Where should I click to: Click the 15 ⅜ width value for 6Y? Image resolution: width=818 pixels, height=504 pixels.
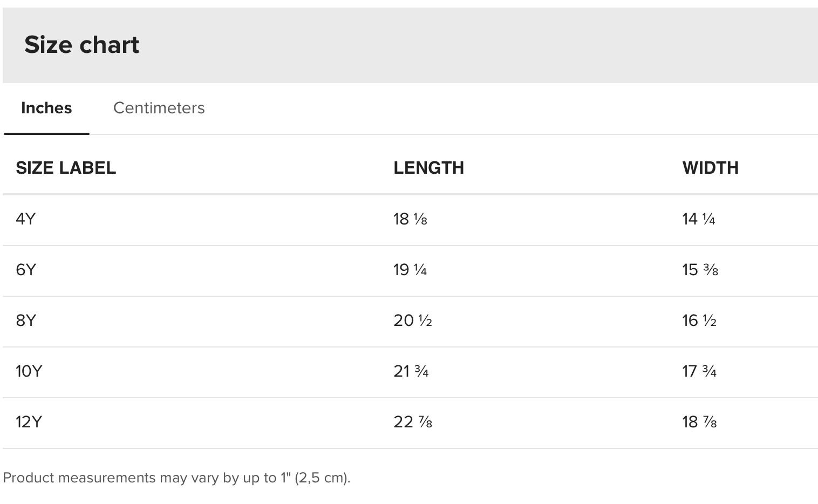700,270
